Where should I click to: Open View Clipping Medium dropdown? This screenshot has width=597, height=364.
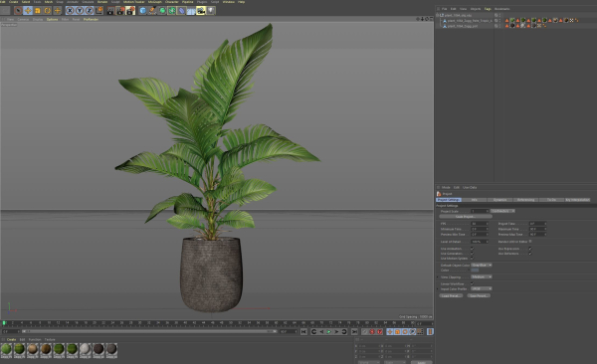click(x=482, y=276)
